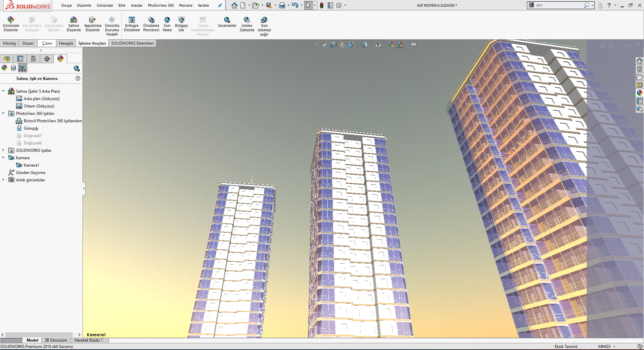Open PhotoView Seçenekler options
The height and width of the screenshot is (350, 644).
pos(227,22)
